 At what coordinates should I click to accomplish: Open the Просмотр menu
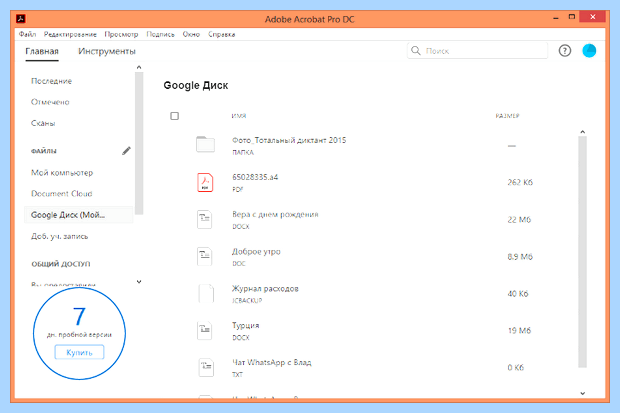pos(121,34)
